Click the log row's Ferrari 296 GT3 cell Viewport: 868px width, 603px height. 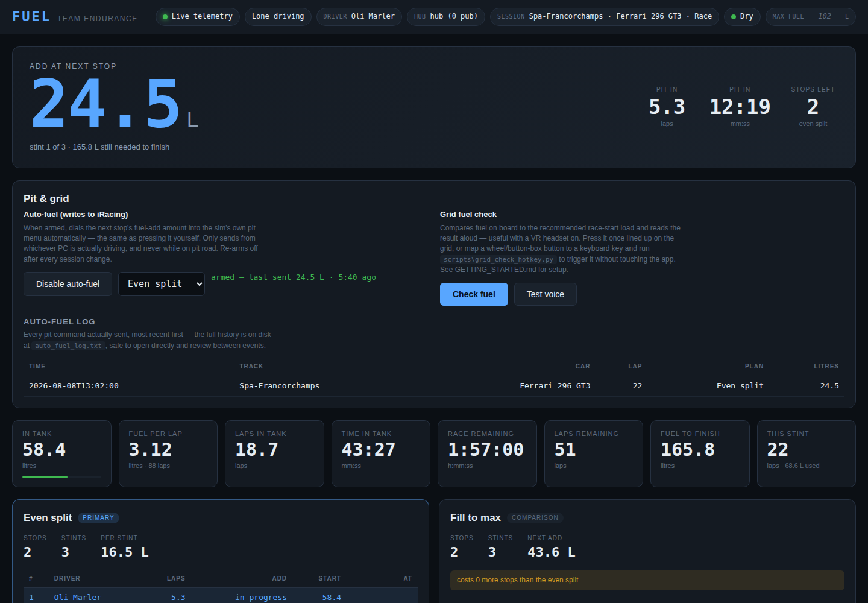(555, 386)
